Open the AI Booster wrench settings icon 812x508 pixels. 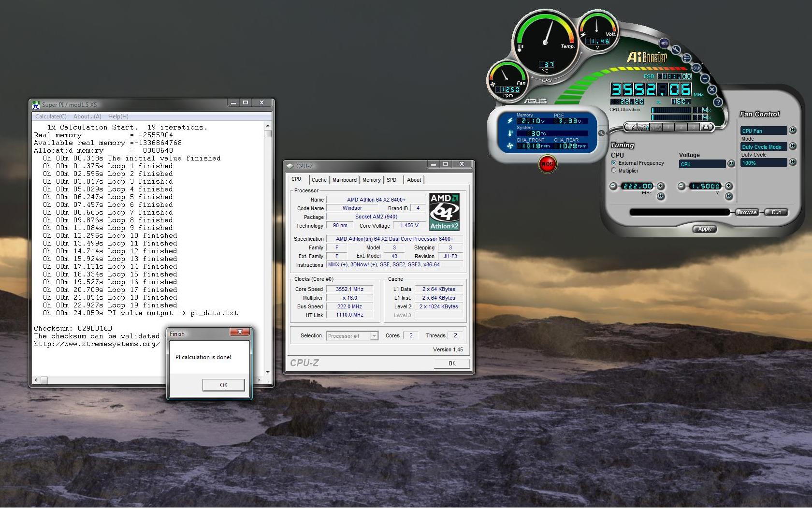coord(676,49)
